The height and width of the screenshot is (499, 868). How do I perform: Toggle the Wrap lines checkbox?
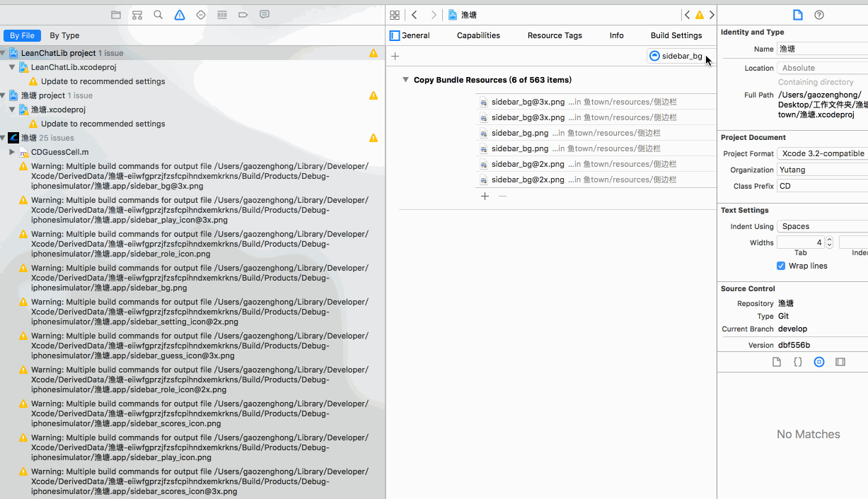[781, 266]
